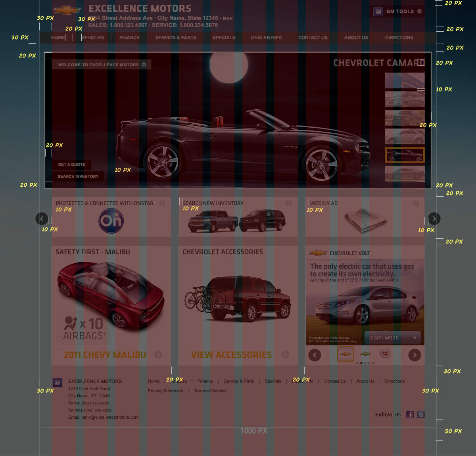The height and width of the screenshot is (456, 476).
Task: Select the unhighlighted Chevrolet logo in brand strip
Action: [x=365, y=354]
